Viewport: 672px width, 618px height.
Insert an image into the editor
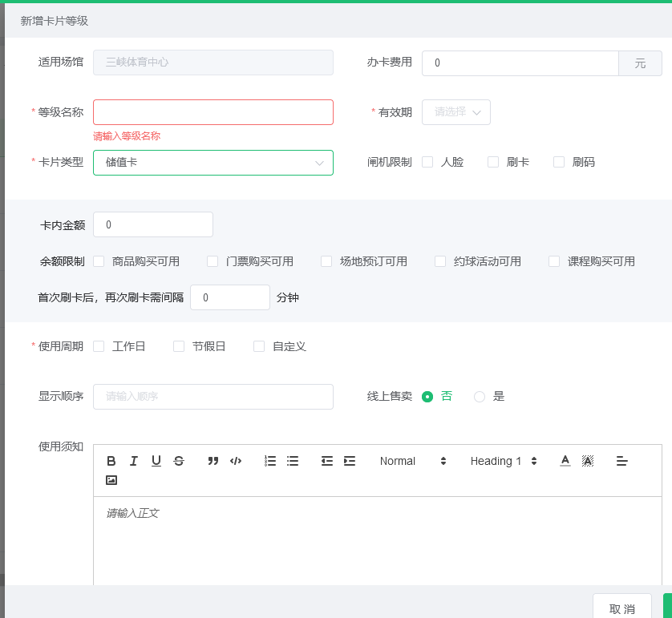[x=111, y=480]
